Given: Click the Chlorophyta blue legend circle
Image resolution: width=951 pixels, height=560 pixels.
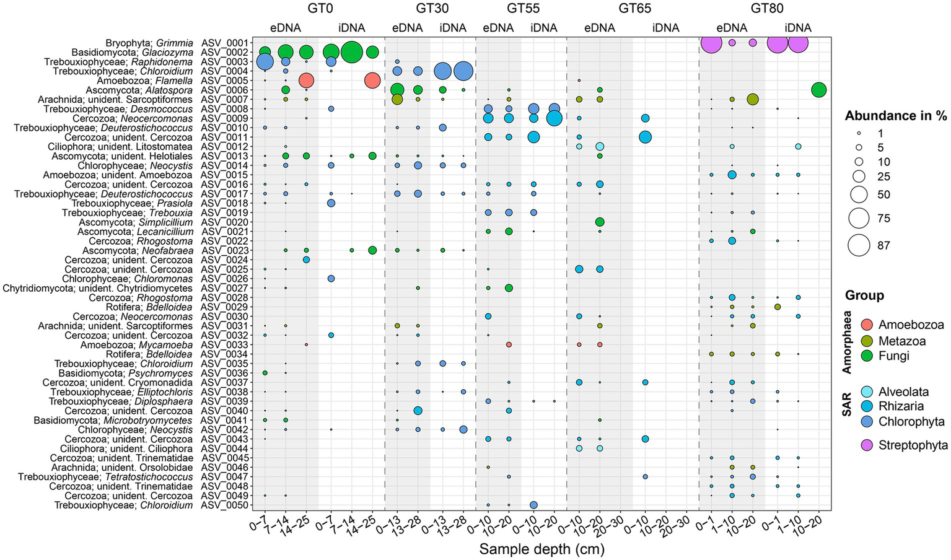Looking at the screenshot, I should tap(867, 422).
